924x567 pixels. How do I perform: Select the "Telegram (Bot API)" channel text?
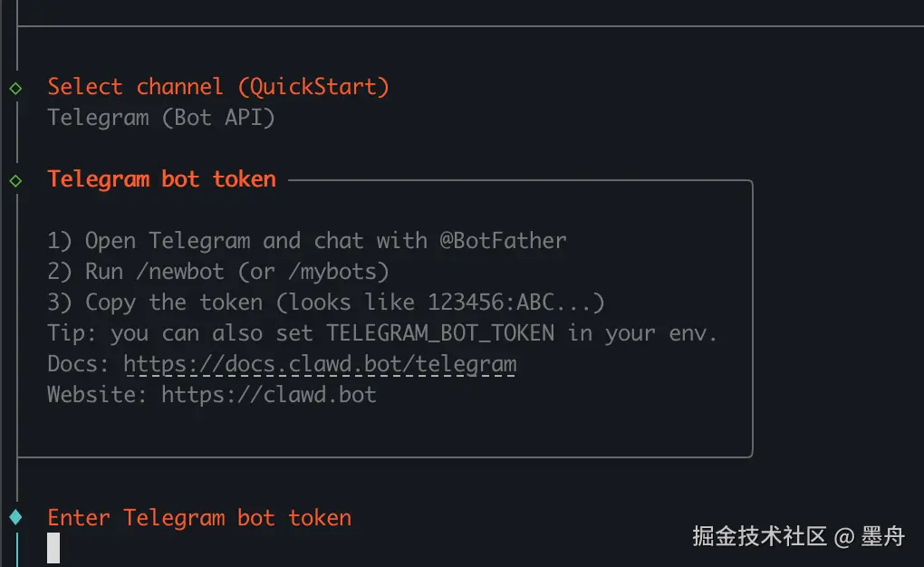click(161, 118)
